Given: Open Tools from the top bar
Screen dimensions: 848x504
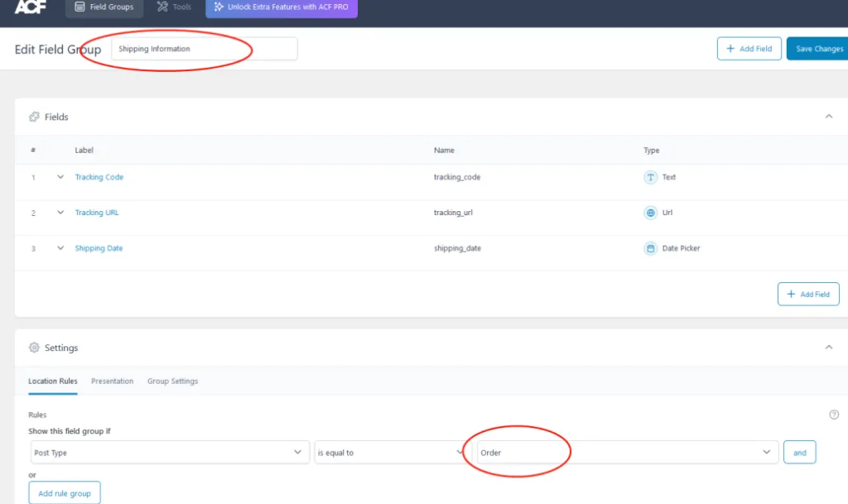Looking at the screenshot, I should coord(174,7).
